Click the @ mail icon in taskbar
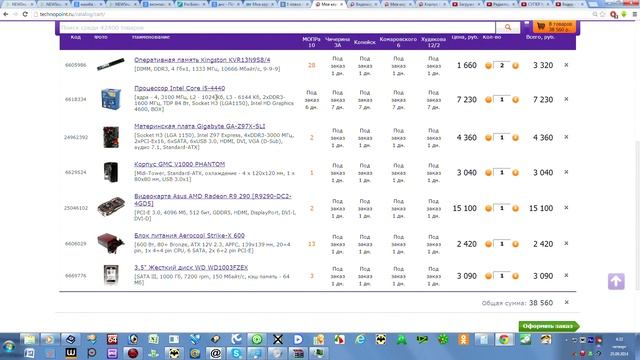This screenshot has height=360, width=640. (215, 353)
